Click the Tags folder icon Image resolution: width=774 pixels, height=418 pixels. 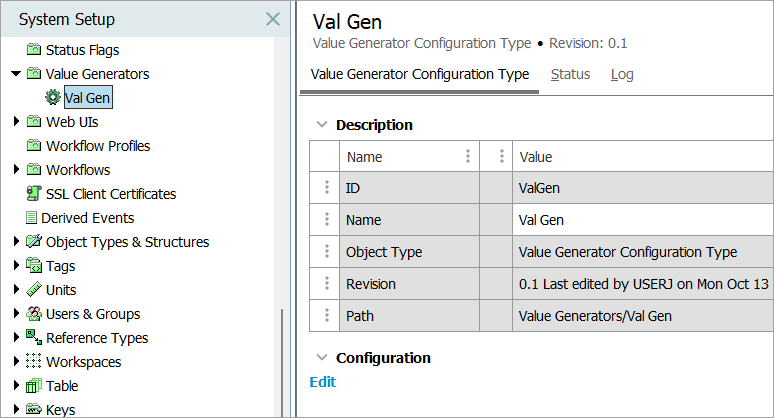[x=34, y=266]
